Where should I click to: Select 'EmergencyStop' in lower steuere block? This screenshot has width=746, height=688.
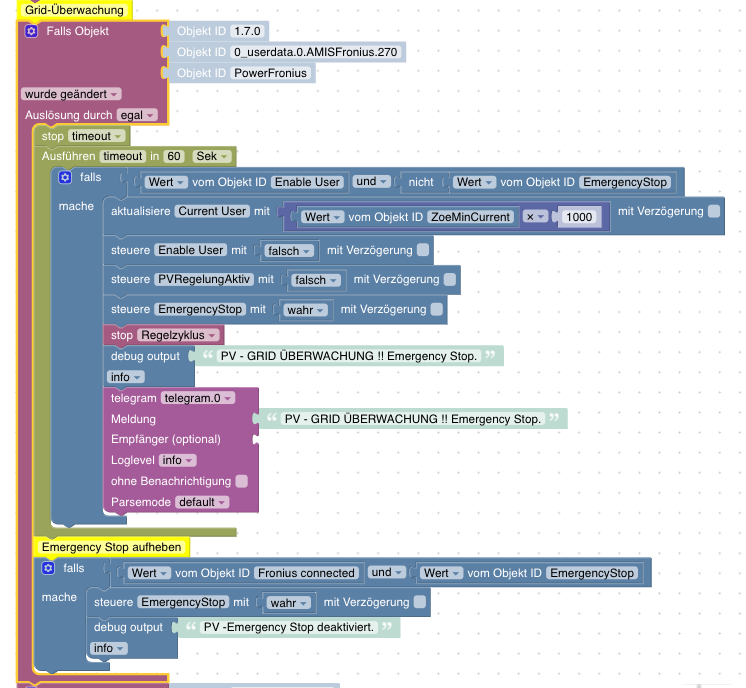coord(183,602)
